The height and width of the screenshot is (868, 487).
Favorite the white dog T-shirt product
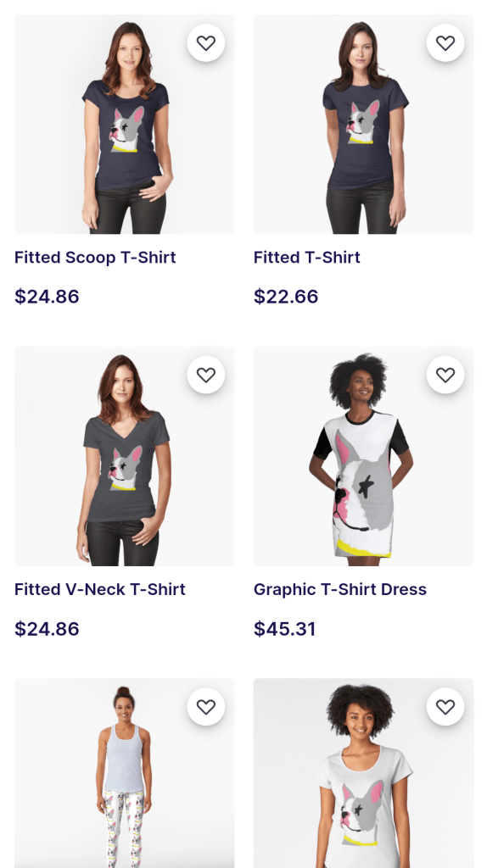click(445, 707)
